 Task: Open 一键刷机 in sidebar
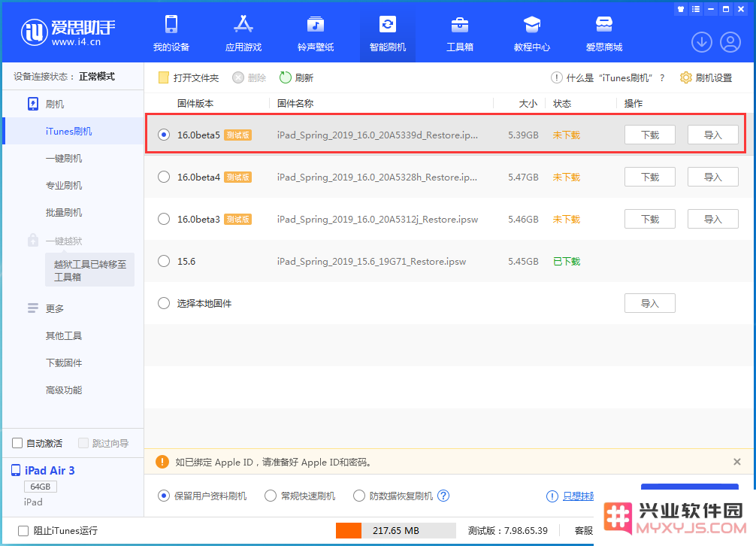point(64,158)
